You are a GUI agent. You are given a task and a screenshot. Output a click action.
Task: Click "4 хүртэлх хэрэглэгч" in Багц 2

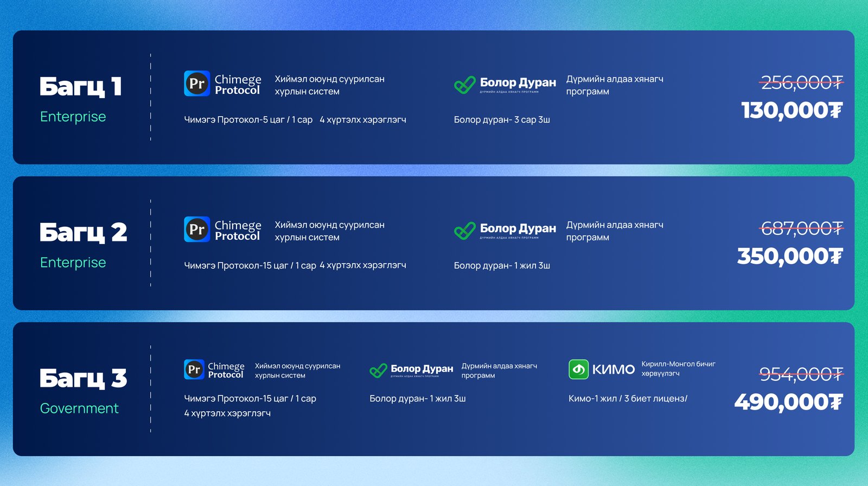[363, 266]
